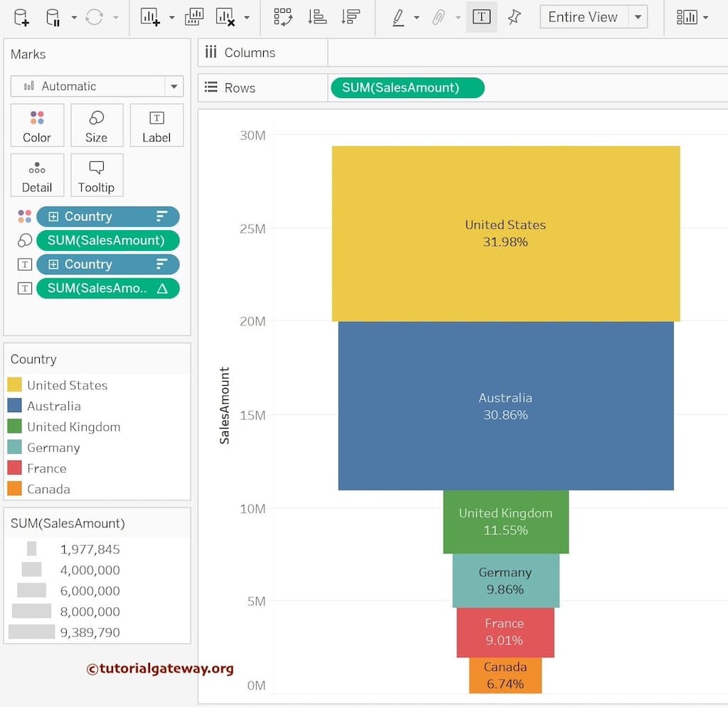Click the Swap Rows and Columns icon
This screenshot has width=728, height=707.
coord(283,17)
